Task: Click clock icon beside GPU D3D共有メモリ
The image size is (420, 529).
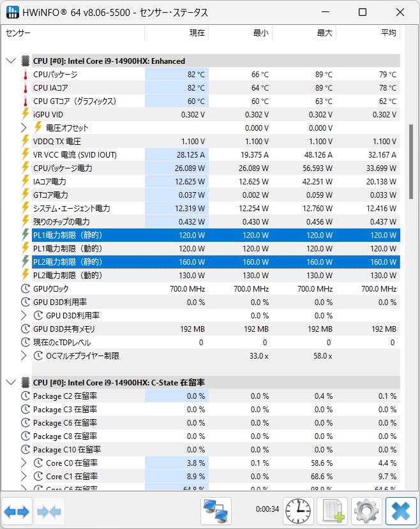Action: coord(26,329)
